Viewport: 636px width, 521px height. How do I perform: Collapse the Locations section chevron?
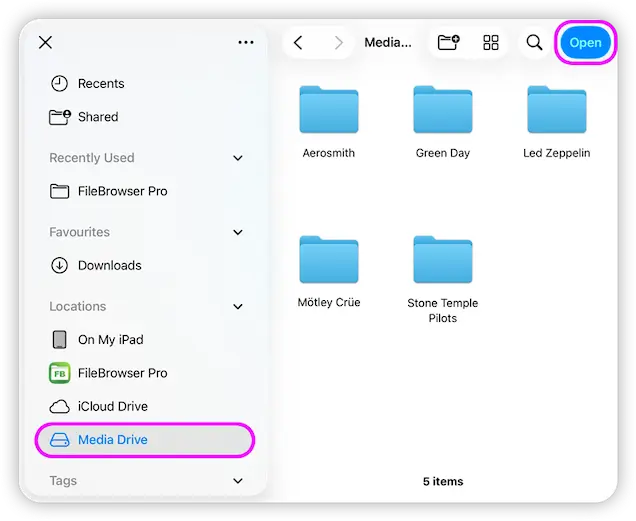pos(238,307)
